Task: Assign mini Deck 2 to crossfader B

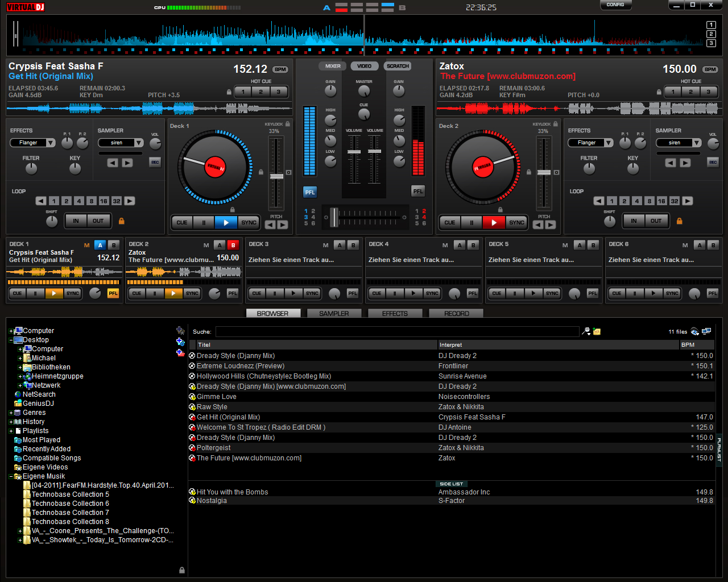Action: 233,245
